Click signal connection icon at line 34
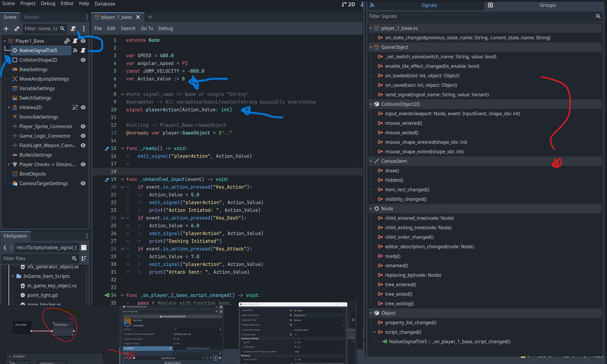This screenshot has width=607, height=364. (x=107, y=295)
